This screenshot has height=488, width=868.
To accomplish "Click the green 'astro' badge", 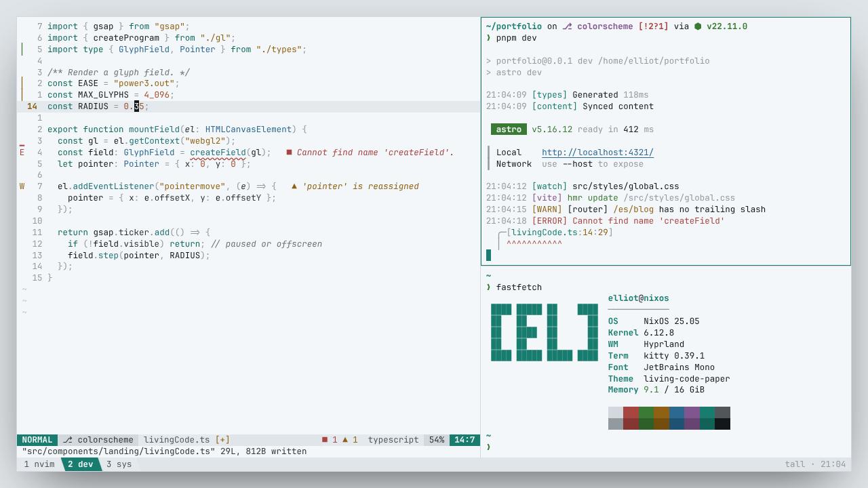I will pyautogui.click(x=509, y=129).
